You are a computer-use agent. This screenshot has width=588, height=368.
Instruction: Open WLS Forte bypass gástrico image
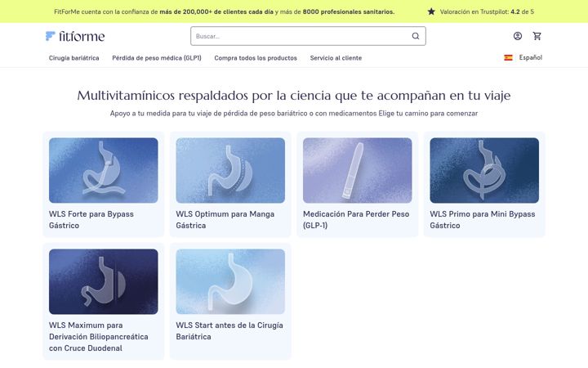pyautogui.click(x=104, y=170)
